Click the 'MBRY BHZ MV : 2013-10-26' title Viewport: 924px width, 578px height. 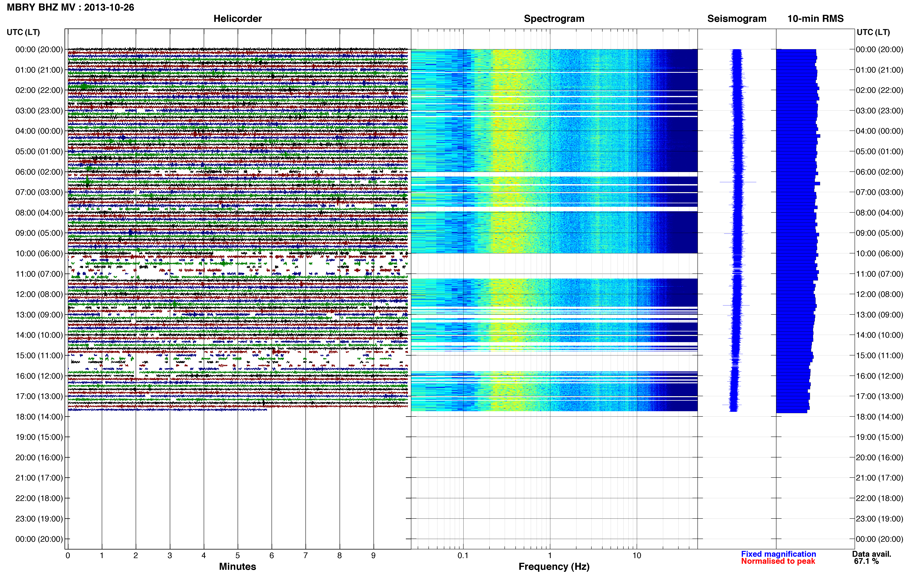71,7
